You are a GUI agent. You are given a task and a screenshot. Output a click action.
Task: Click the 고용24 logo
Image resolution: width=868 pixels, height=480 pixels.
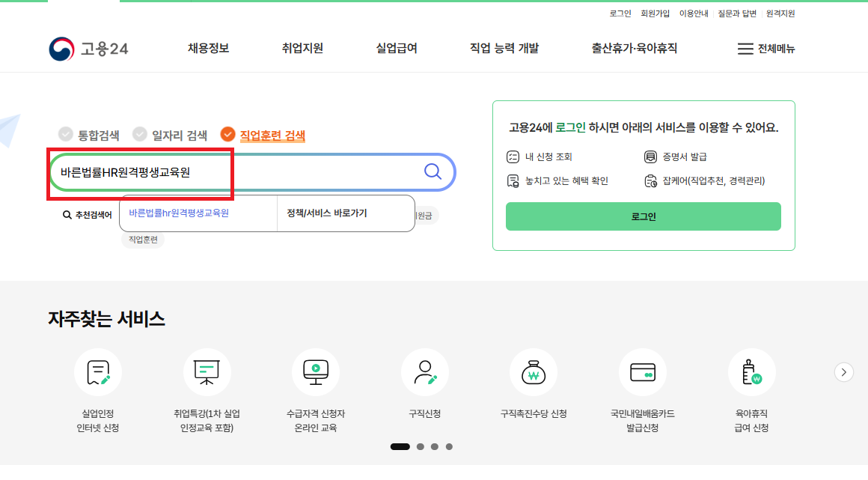(89, 49)
